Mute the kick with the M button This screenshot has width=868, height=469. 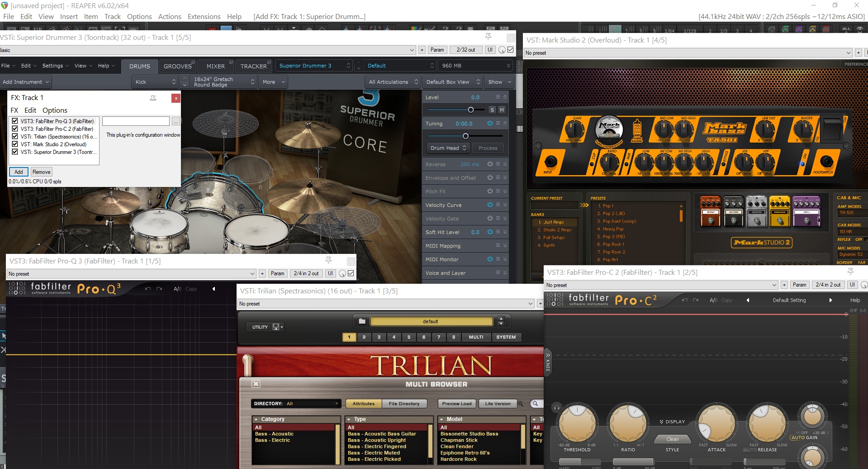[502, 110]
